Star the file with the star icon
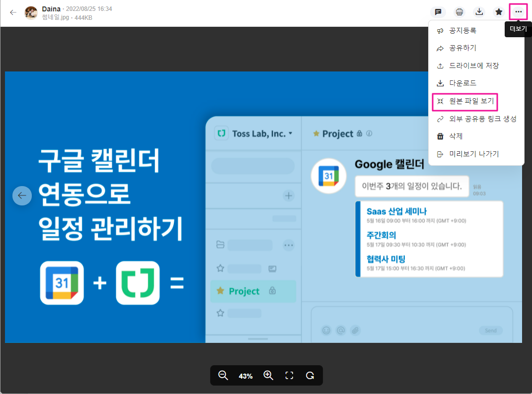 point(499,12)
